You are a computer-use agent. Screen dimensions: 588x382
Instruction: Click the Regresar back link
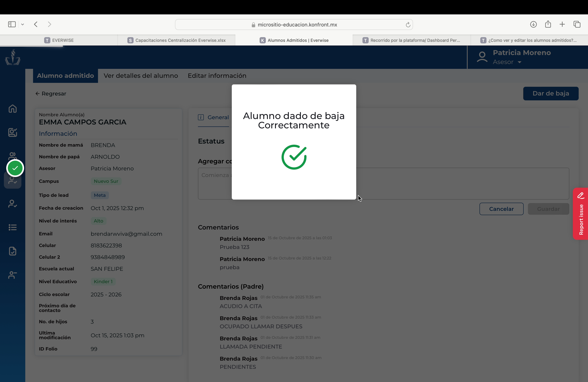51,94
